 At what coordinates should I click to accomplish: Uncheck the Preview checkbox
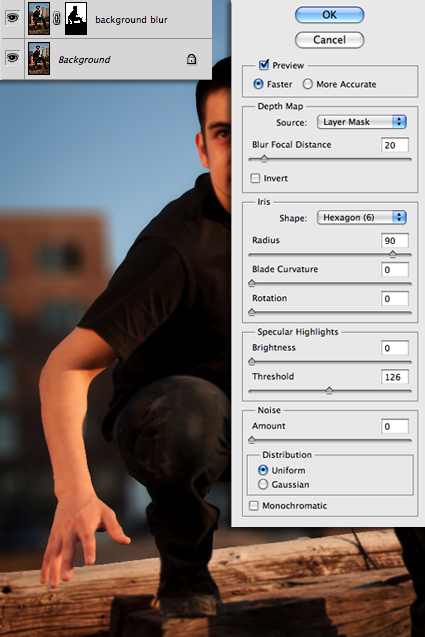[264, 64]
